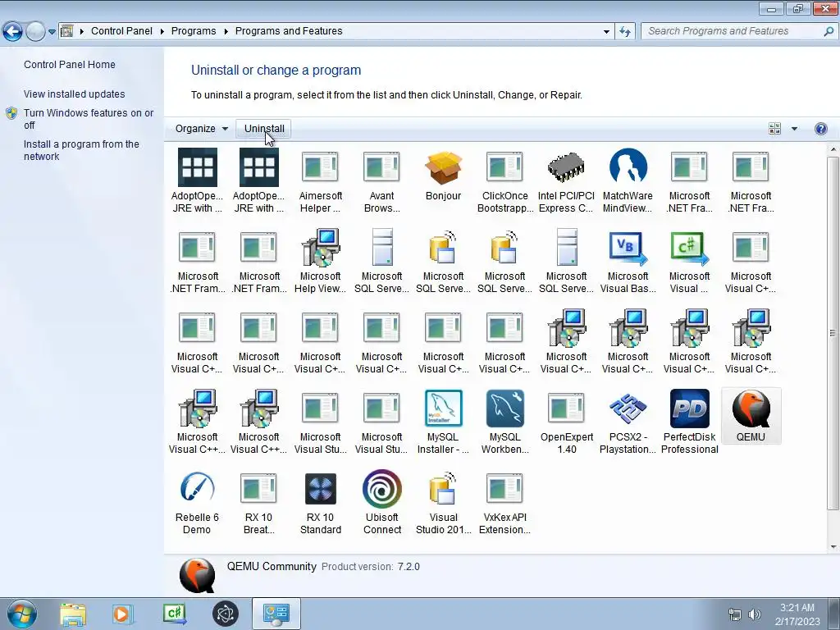Select the PerfectDisk Professional icon
Image resolution: width=840 pixels, height=630 pixels.
click(689, 409)
